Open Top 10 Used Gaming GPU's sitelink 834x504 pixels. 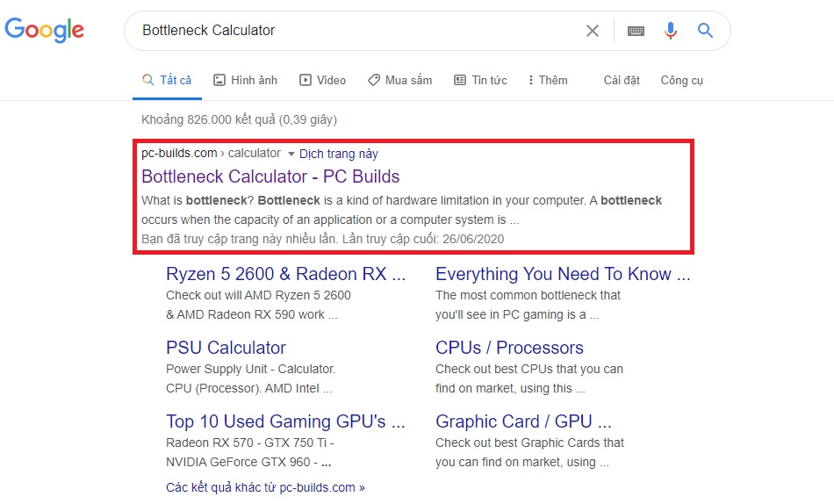tap(285, 421)
